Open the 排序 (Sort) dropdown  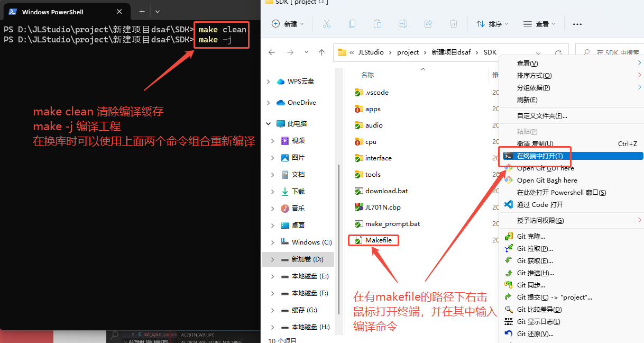coord(492,24)
